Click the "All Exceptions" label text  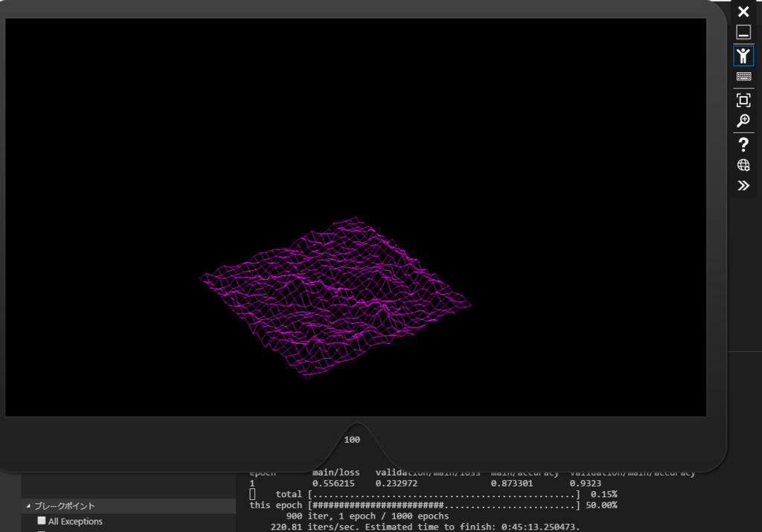[x=75, y=522]
